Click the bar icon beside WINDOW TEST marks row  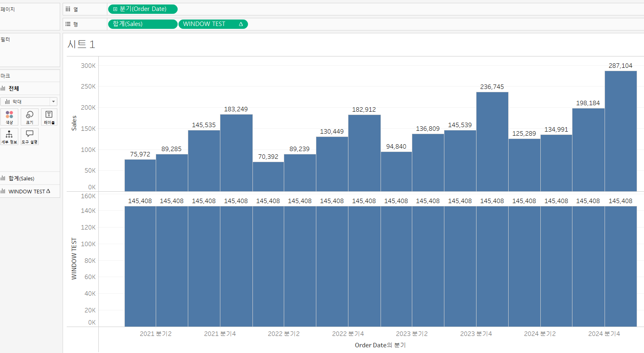click(x=3, y=191)
